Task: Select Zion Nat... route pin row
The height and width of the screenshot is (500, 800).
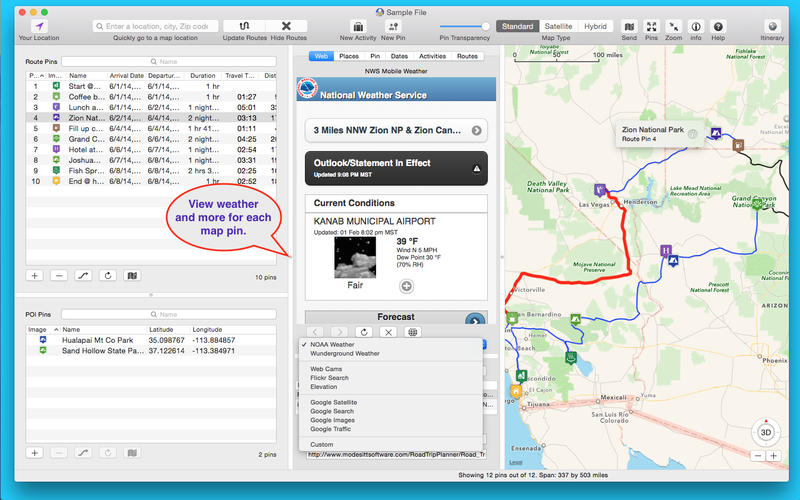Action: coord(151,118)
